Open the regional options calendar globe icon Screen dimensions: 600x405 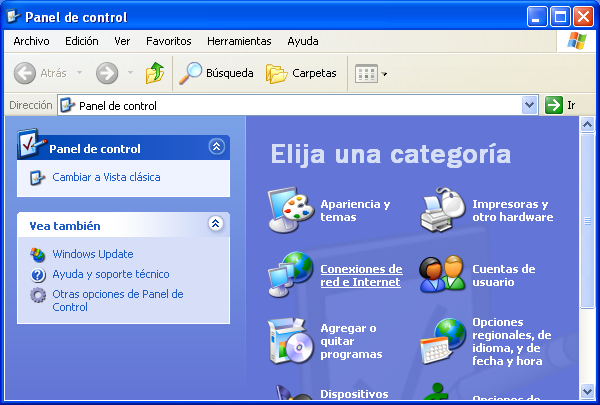(x=442, y=340)
